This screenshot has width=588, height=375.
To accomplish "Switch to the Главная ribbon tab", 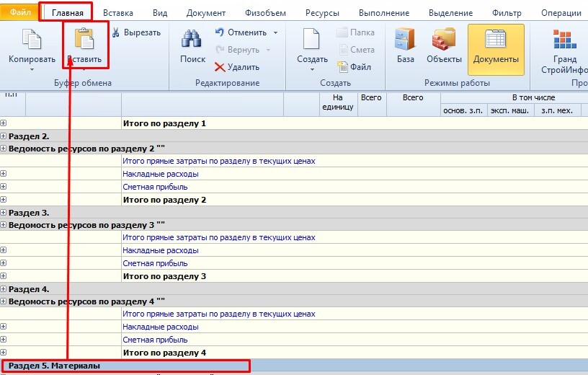I will (68, 13).
